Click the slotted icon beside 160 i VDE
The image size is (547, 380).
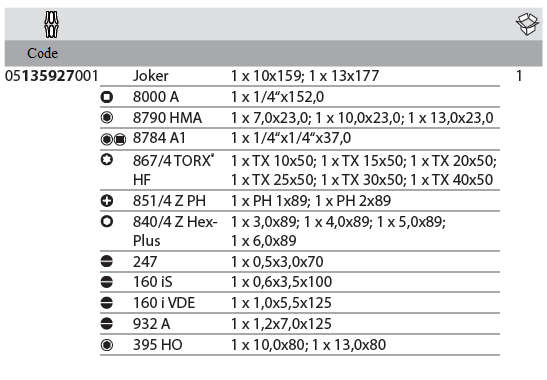(x=107, y=303)
